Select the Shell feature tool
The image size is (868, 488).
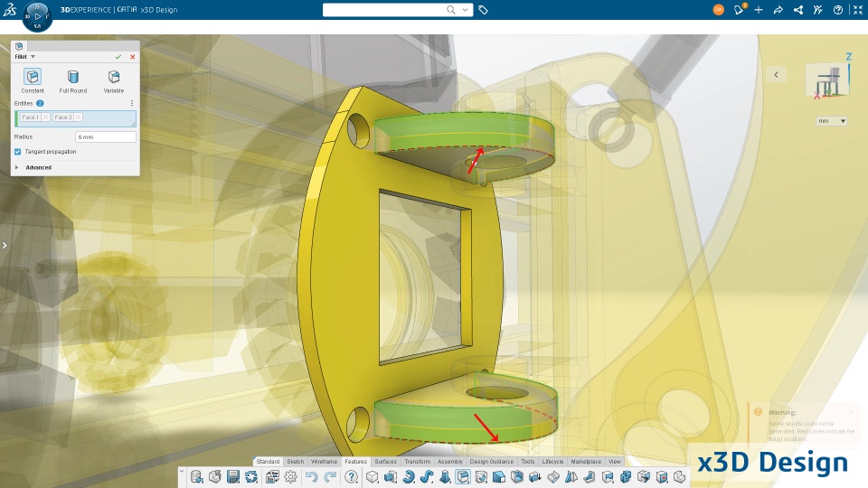pos(517,477)
